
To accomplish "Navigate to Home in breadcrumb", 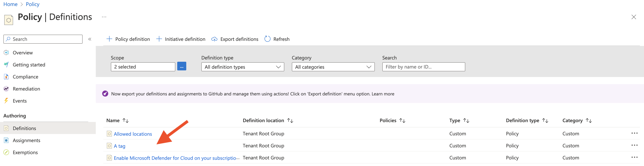I will (10, 4).
